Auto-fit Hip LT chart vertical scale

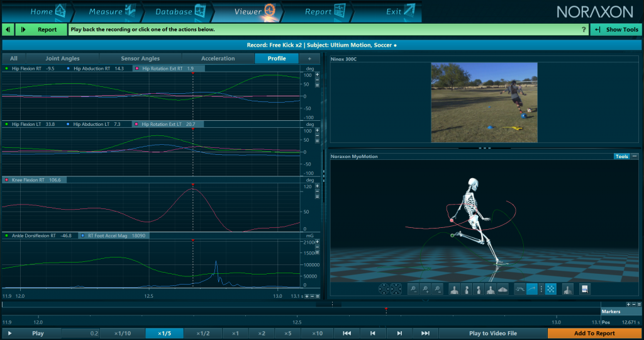click(317, 140)
